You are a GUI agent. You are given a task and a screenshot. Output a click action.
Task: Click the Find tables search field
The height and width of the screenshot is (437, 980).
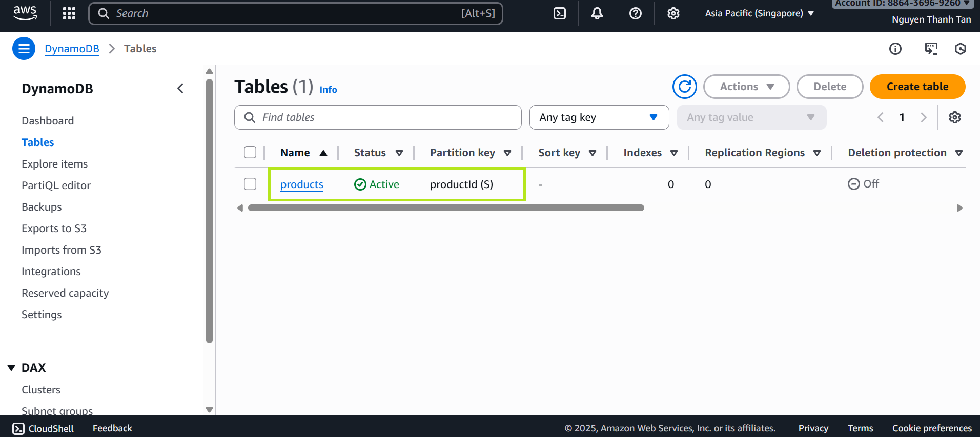[378, 117]
